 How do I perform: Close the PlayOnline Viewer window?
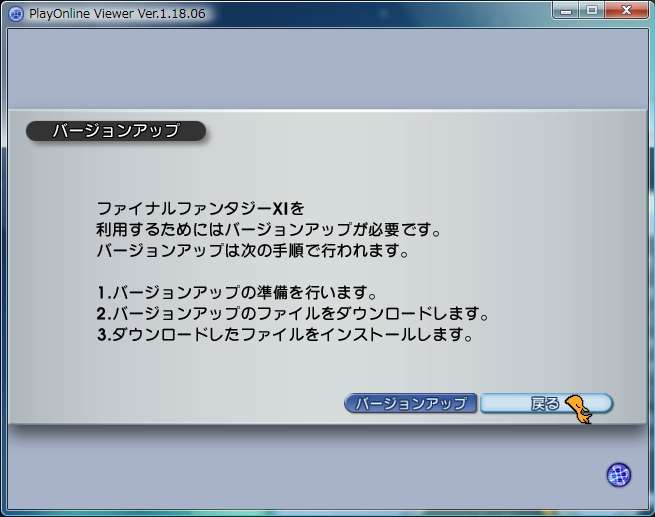click(626, 10)
